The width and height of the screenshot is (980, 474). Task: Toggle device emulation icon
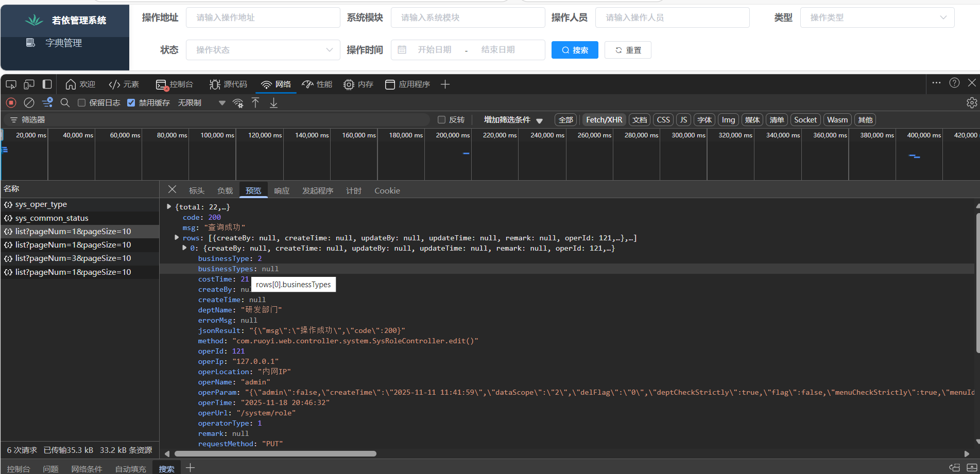click(29, 84)
